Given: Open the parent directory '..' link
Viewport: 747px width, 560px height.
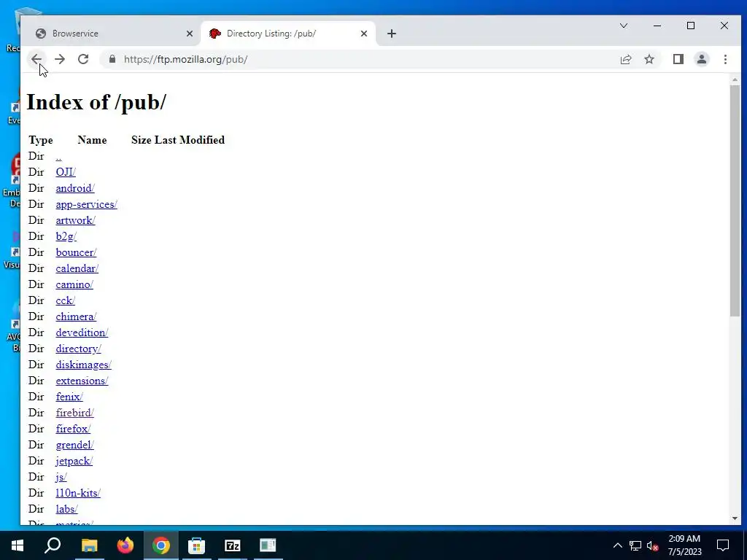Looking at the screenshot, I should [x=58, y=156].
